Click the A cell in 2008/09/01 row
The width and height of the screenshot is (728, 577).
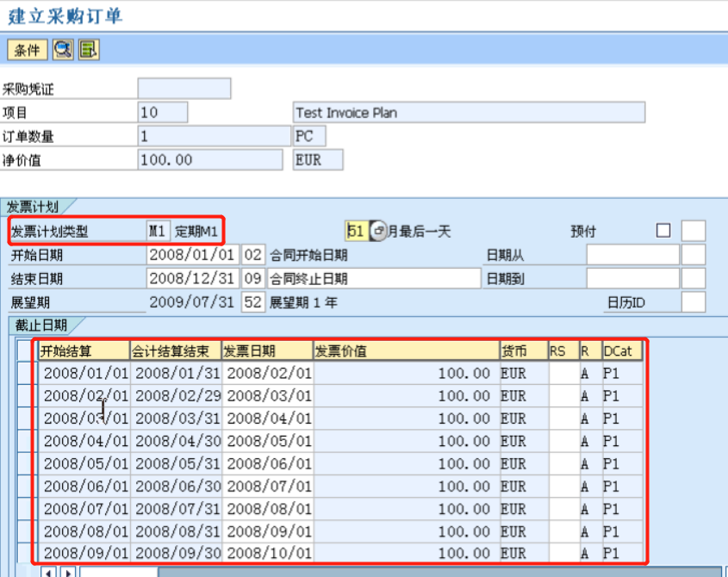click(590, 553)
